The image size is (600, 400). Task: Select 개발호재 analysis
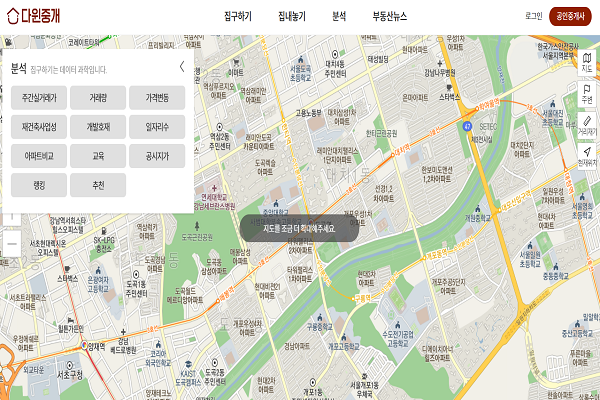point(98,127)
